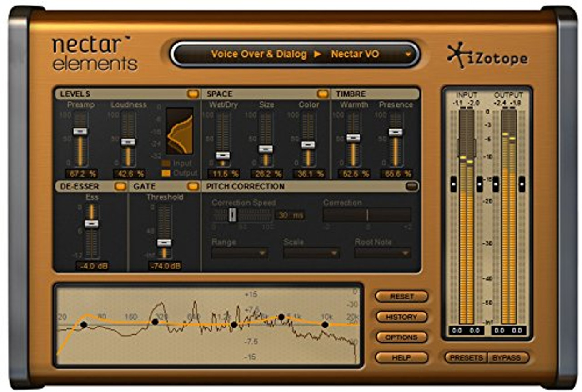
Task: Click the Levels input/output histogram display
Action: pyautogui.click(x=179, y=131)
